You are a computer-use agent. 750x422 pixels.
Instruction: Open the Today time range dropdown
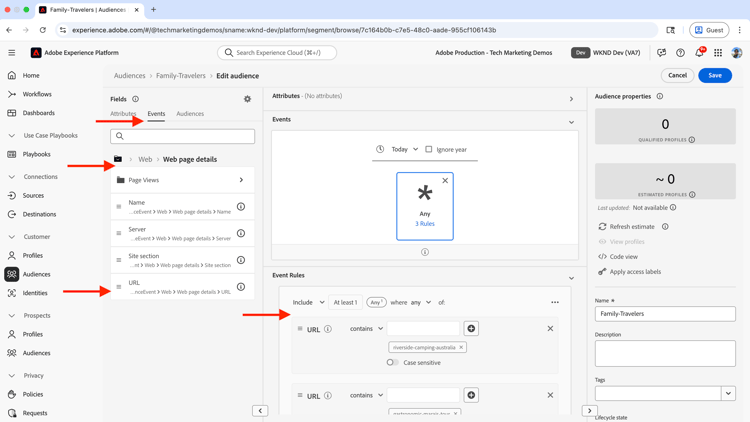click(x=404, y=149)
